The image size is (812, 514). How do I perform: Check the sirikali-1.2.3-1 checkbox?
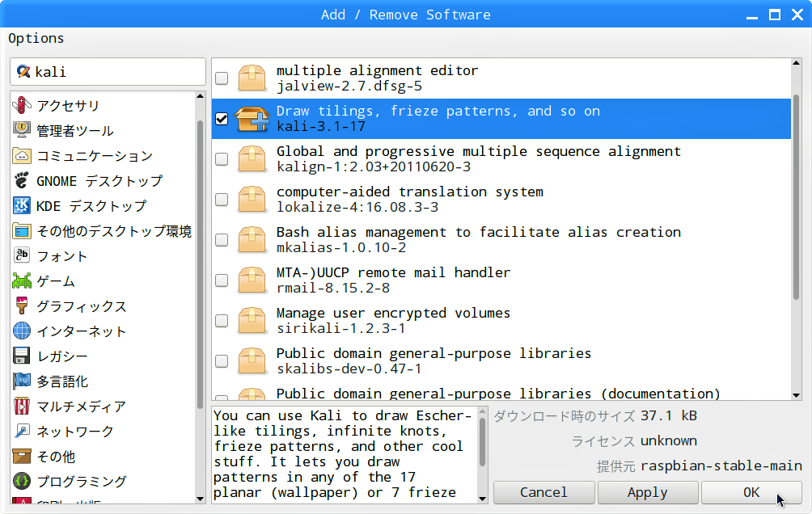(222, 320)
